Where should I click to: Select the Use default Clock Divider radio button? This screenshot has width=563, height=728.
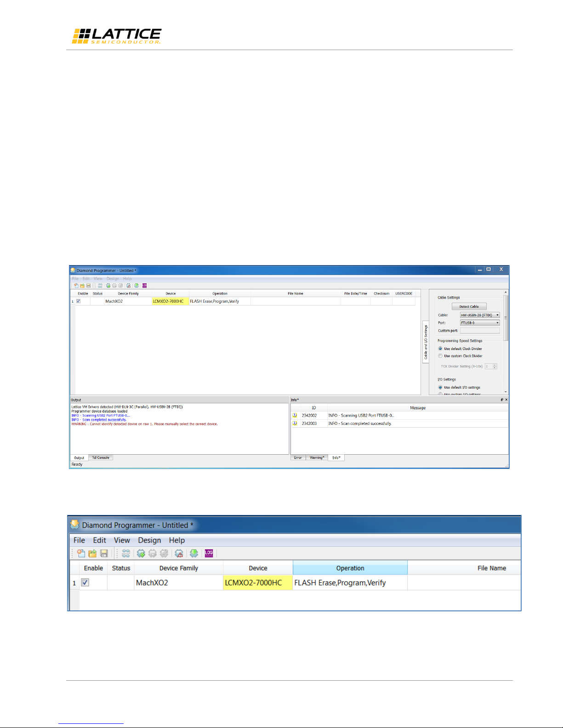point(440,349)
